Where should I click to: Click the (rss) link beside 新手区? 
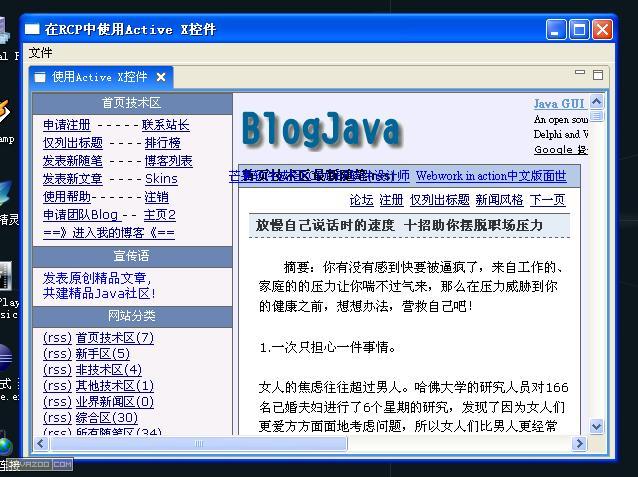(x=57, y=353)
